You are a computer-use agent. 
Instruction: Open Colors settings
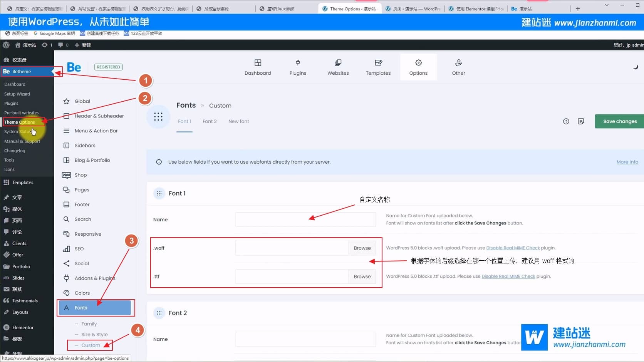[x=82, y=293]
